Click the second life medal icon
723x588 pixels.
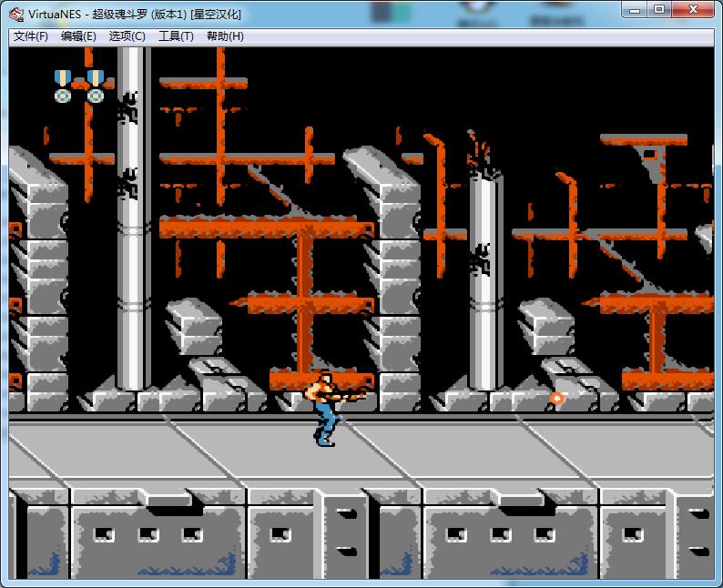[95, 86]
